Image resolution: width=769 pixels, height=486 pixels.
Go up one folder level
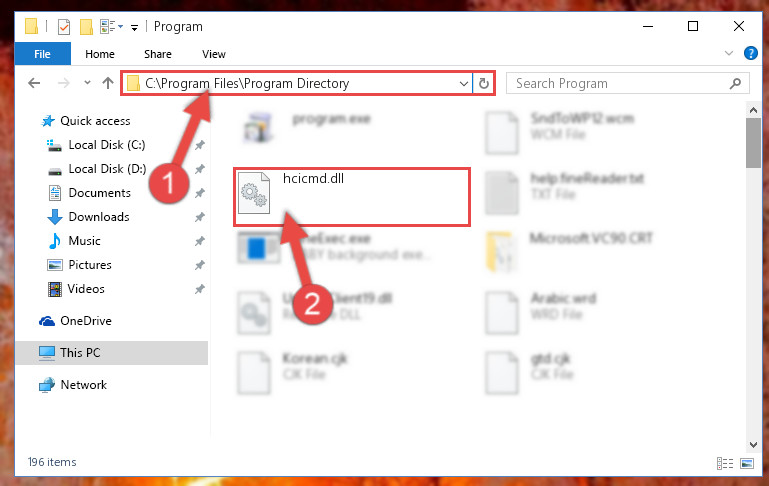pyautogui.click(x=108, y=83)
